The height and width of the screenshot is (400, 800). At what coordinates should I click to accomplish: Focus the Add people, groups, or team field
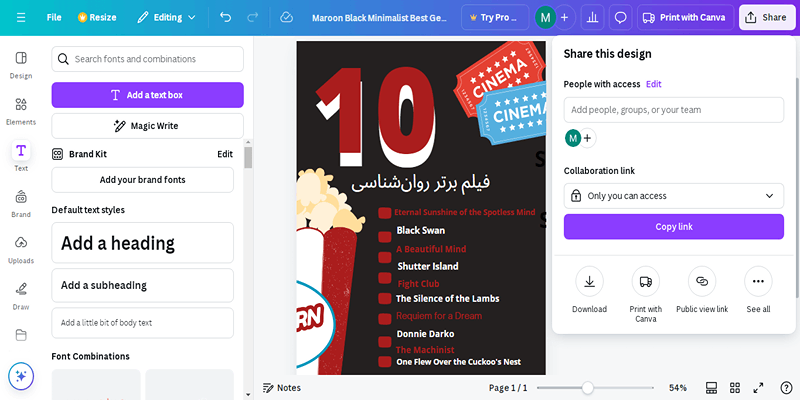(673, 110)
